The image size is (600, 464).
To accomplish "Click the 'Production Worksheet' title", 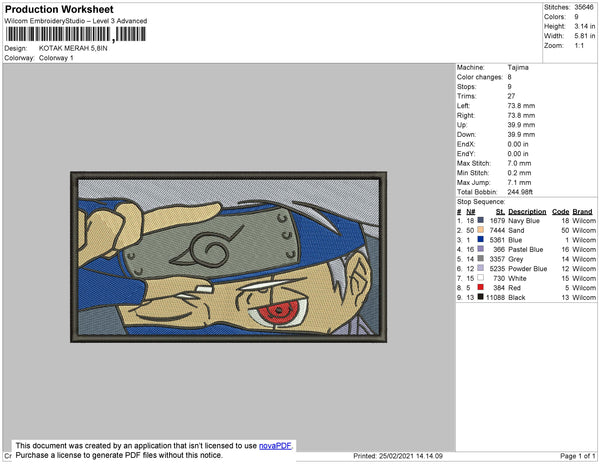I will (x=59, y=10).
